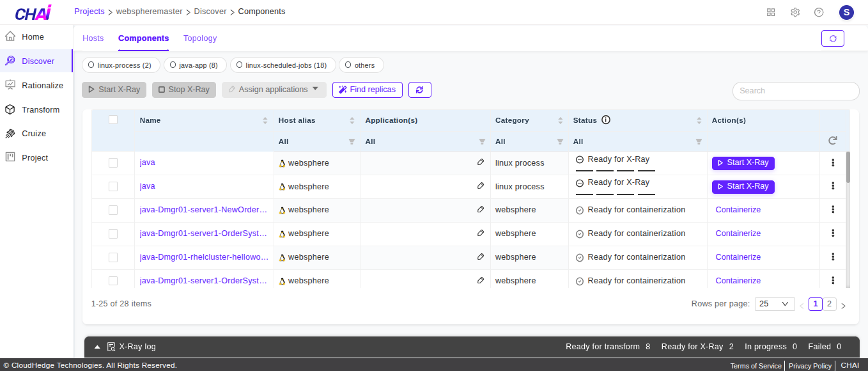Select the linux-scheduled-jobs (18) filter
The height and width of the screenshot is (371, 868).
pyautogui.click(x=283, y=65)
